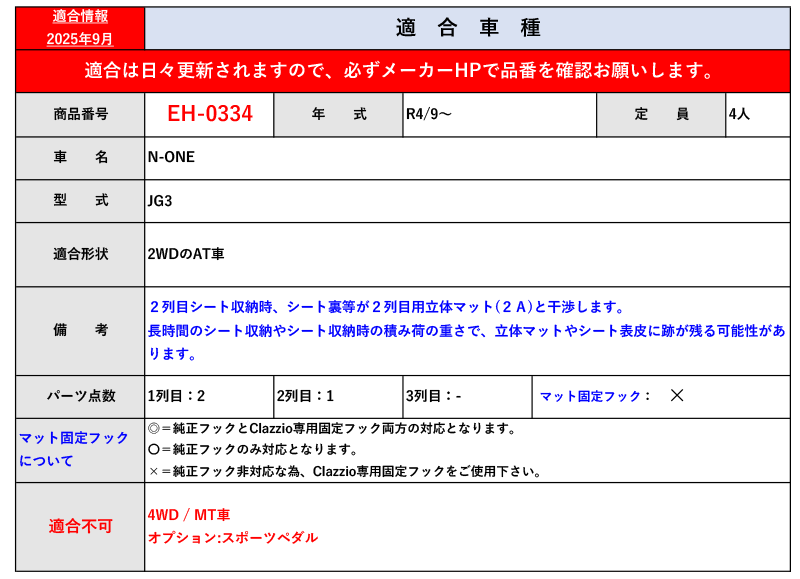
Task: Click the 商品番号 header cell
Action: click(81, 114)
